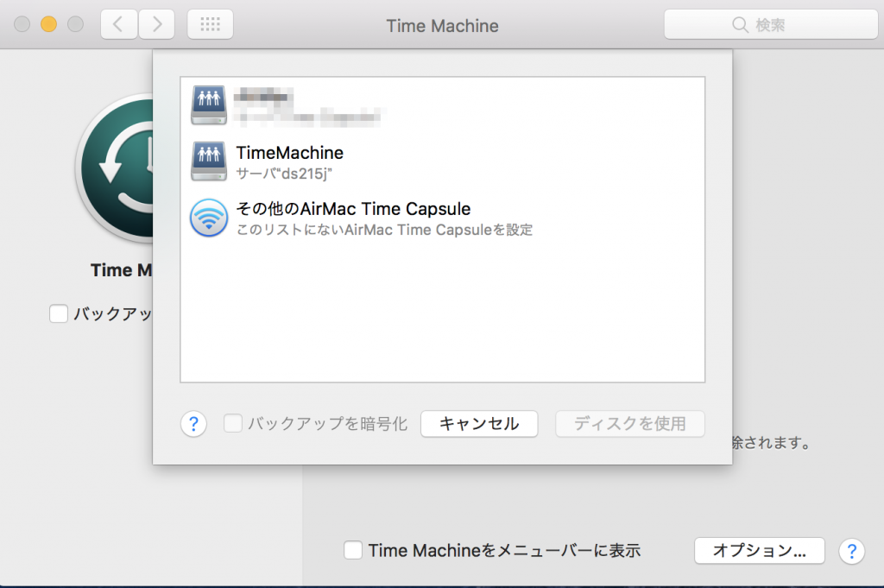
Task: Toggle the バックアップ automatic backup checkbox
Action: [x=59, y=313]
